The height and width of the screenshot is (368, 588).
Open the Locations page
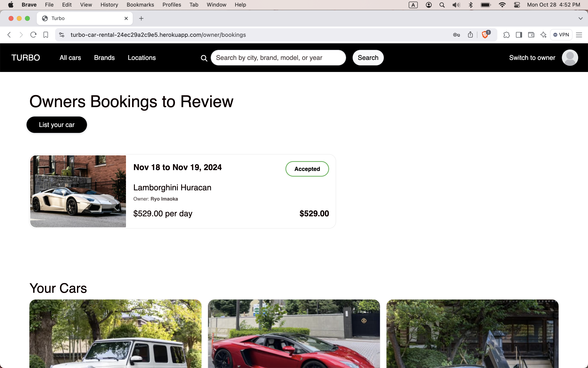click(x=142, y=58)
